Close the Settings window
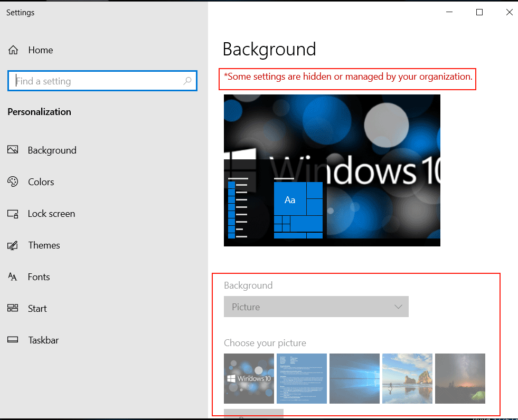Viewport: 518px width, 420px height. click(x=509, y=13)
